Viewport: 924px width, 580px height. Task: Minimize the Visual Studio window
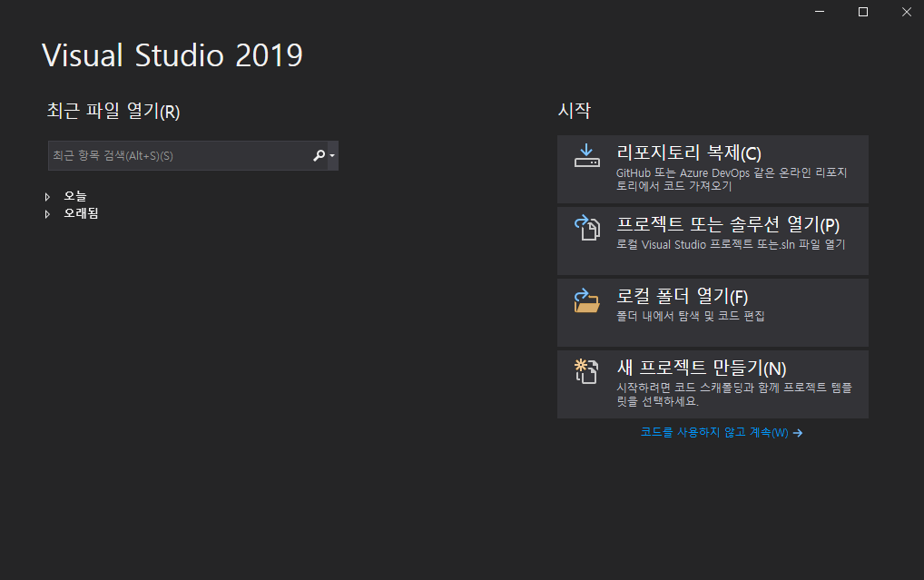820,12
